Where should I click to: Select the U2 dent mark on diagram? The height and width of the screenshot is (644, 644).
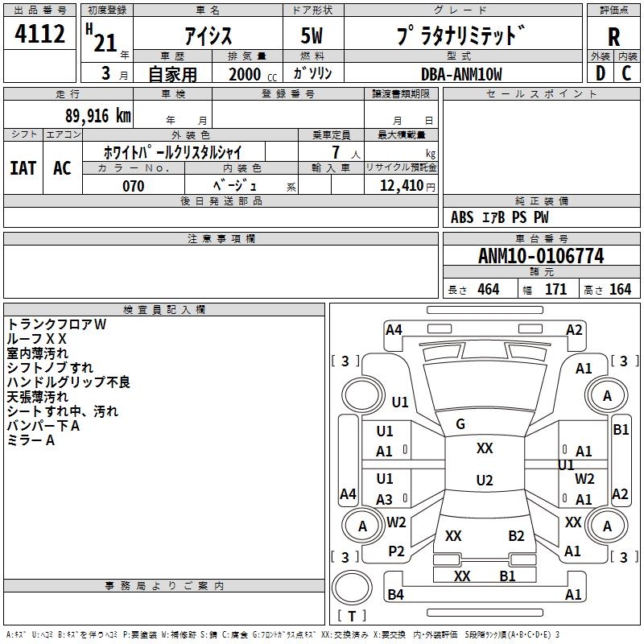click(484, 481)
